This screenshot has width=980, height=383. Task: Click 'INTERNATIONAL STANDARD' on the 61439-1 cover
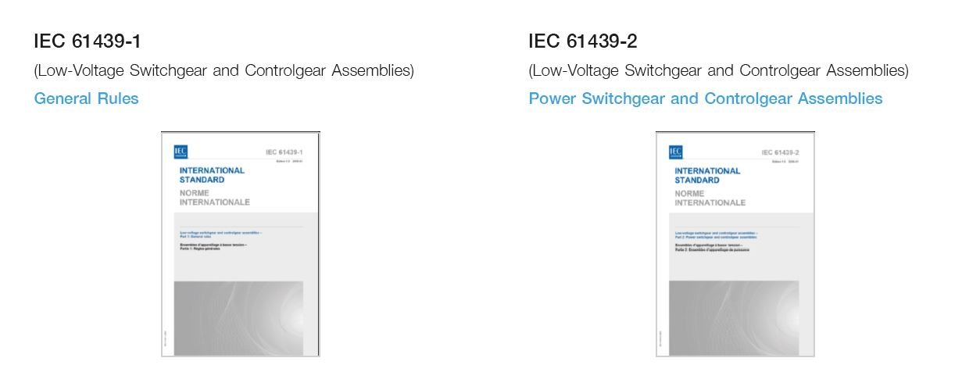click(212, 174)
